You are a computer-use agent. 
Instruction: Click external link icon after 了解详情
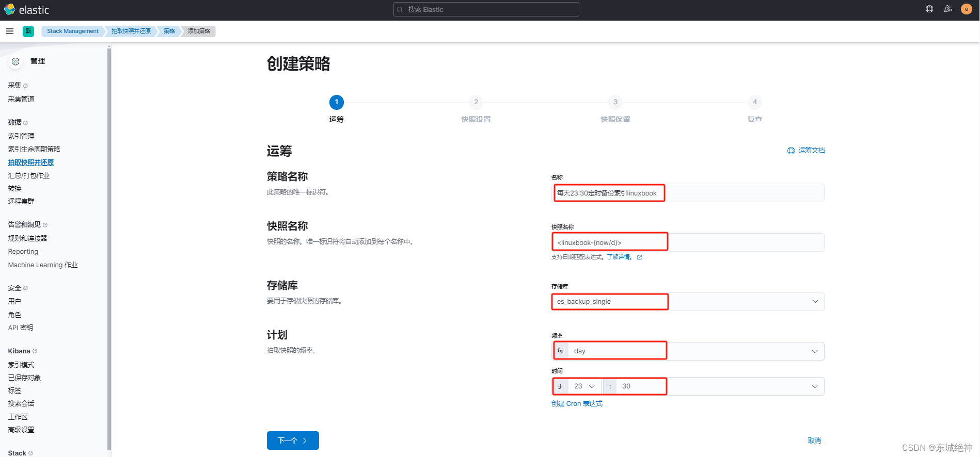coord(639,257)
